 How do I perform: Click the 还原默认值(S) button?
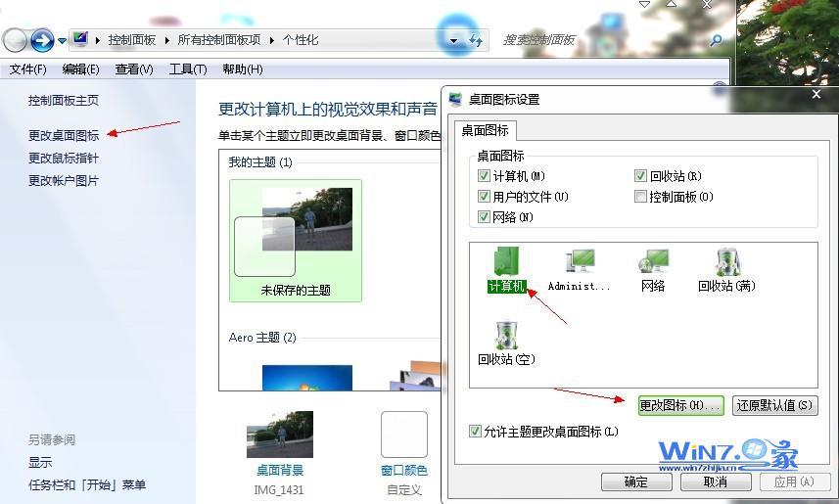[x=774, y=405]
